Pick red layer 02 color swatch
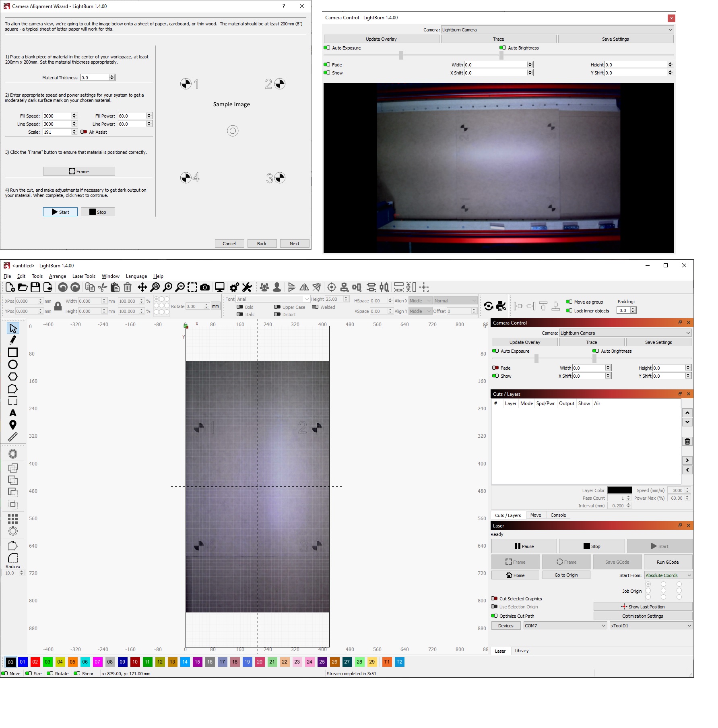718x728 pixels. 35,662
